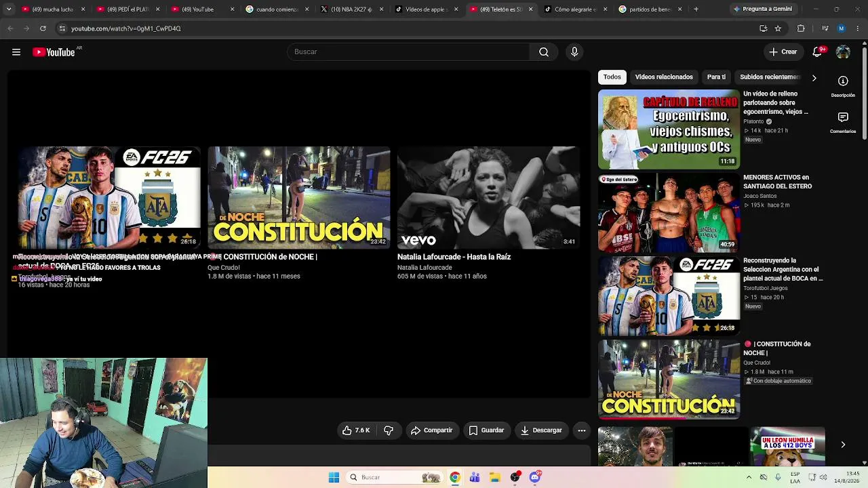
Task: Open Microsoft Teams from taskbar
Action: (x=475, y=477)
